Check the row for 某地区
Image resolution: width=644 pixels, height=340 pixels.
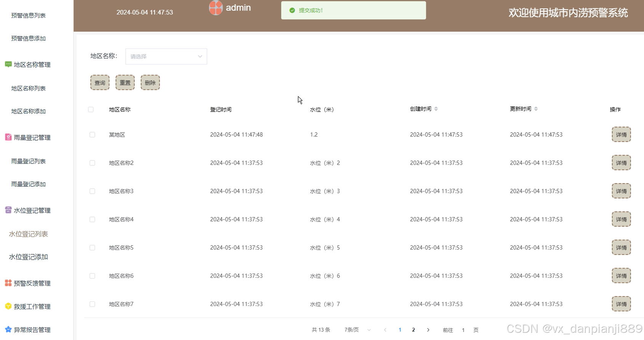pyautogui.click(x=92, y=135)
